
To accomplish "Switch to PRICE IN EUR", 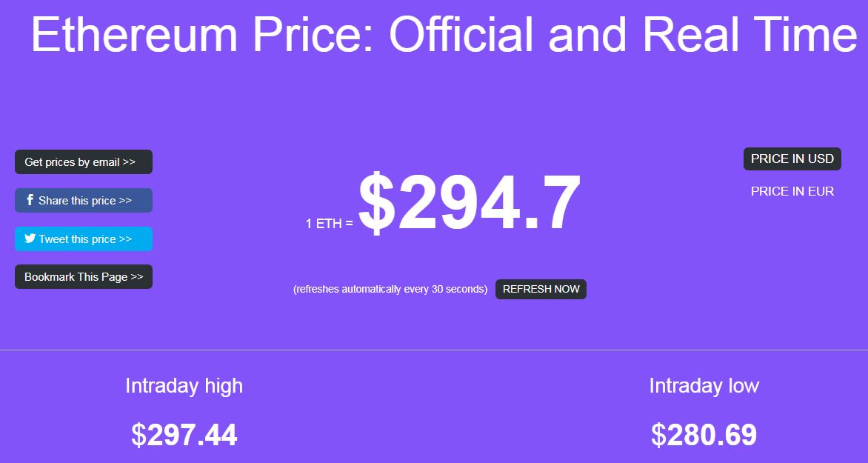I will point(792,191).
